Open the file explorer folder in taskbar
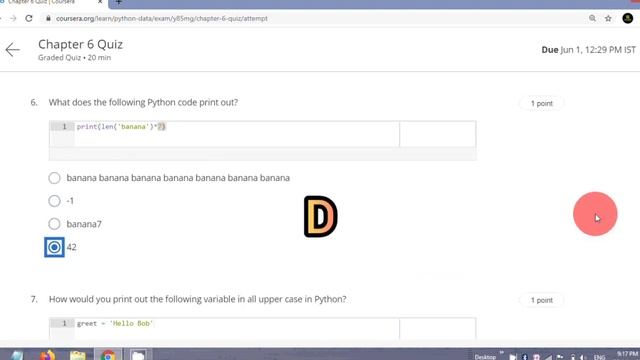Screen dimensions: 640x360 (78, 355)
